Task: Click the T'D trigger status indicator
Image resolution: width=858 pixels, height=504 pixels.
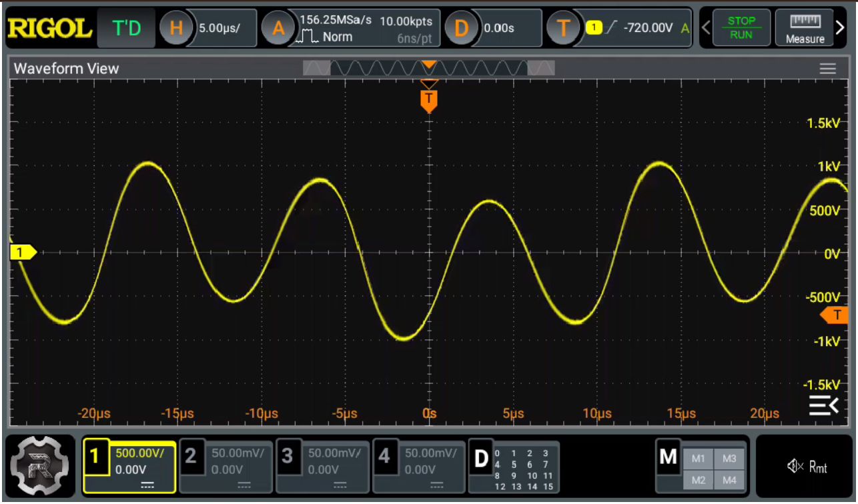Action: pos(126,28)
